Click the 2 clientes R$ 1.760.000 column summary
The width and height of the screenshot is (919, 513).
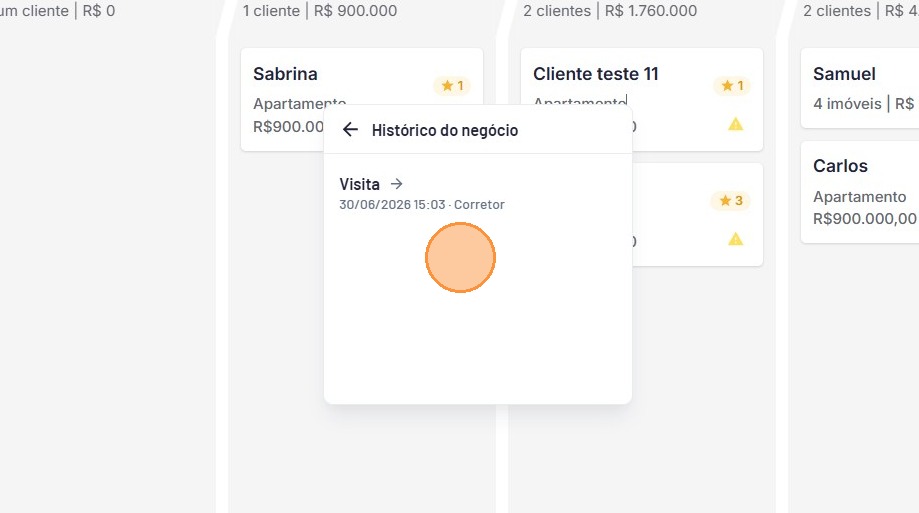(x=610, y=11)
